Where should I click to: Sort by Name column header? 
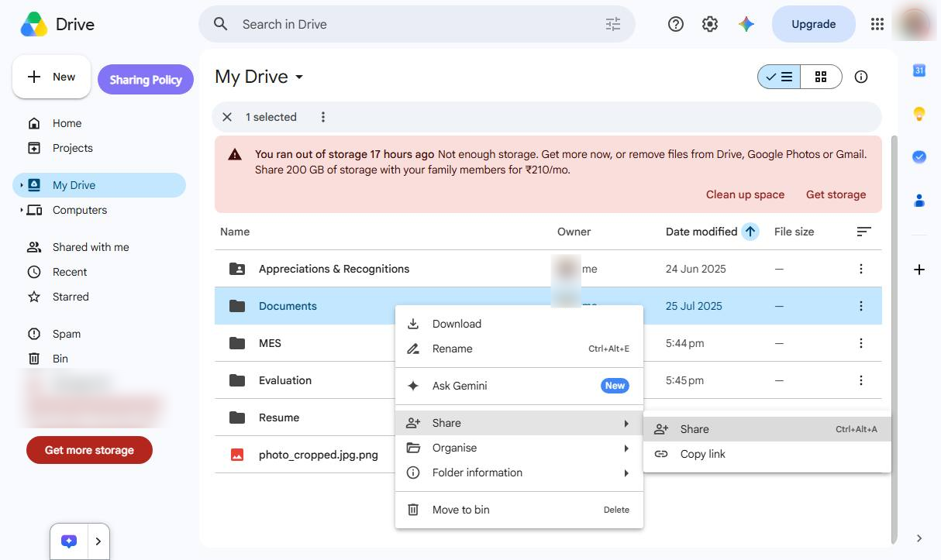click(235, 232)
